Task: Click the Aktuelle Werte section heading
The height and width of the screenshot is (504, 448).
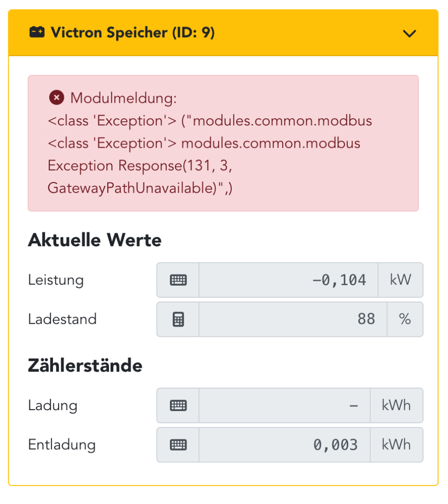Action: click(x=95, y=240)
